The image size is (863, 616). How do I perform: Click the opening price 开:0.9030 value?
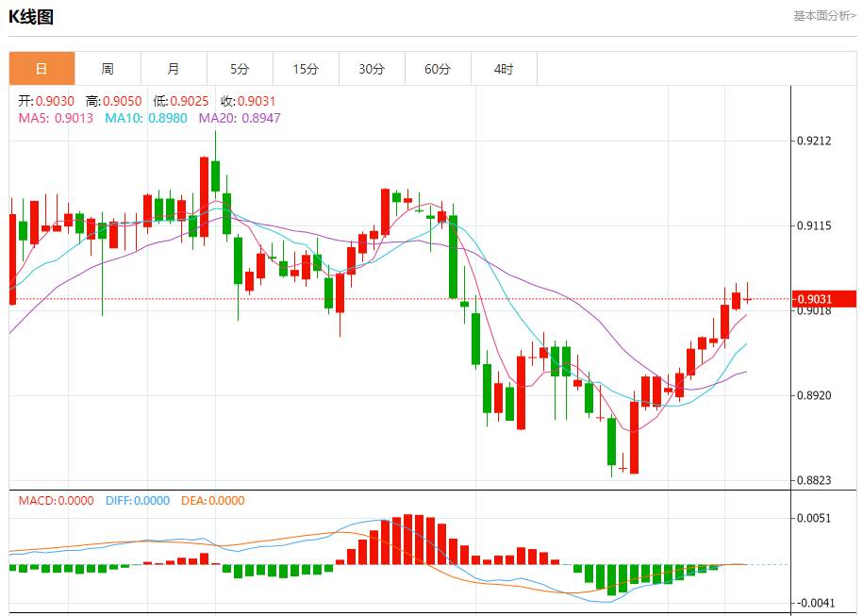click(x=46, y=101)
